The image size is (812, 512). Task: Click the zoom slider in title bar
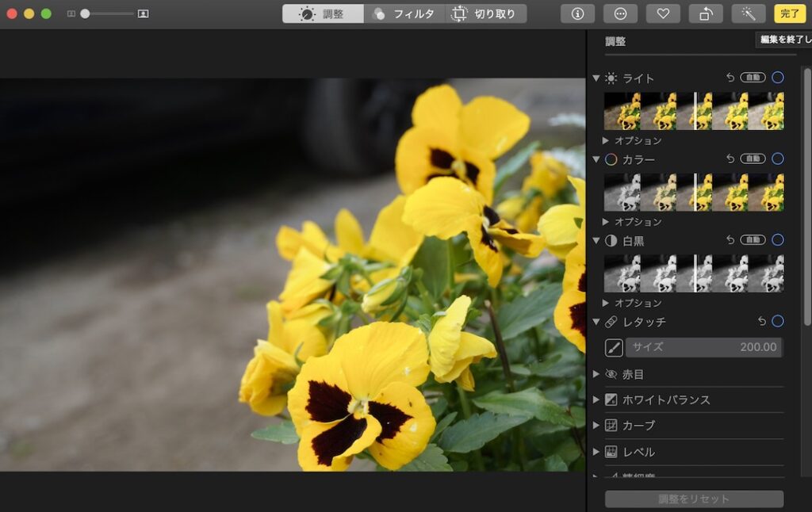click(108, 13)
